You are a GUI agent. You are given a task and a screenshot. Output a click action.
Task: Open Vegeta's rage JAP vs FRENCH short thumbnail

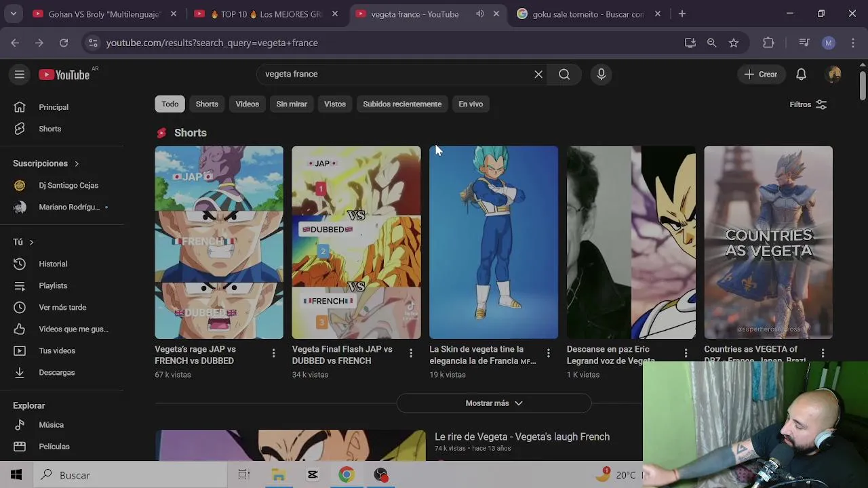(219, 242)
